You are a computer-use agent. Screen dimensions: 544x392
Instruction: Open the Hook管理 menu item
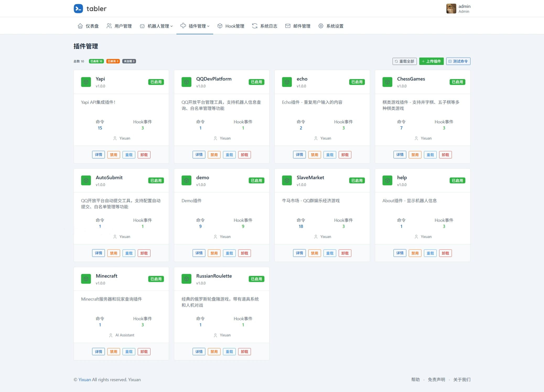234,26
